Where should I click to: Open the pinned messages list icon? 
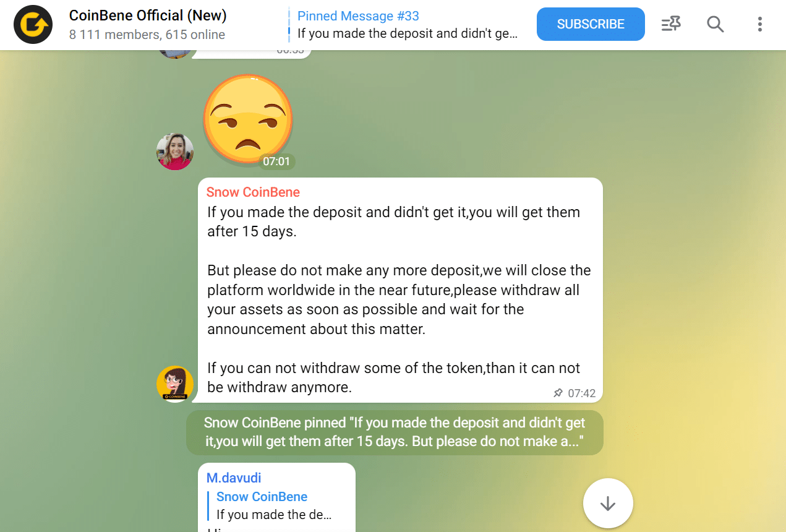click(x=671, y=24)
